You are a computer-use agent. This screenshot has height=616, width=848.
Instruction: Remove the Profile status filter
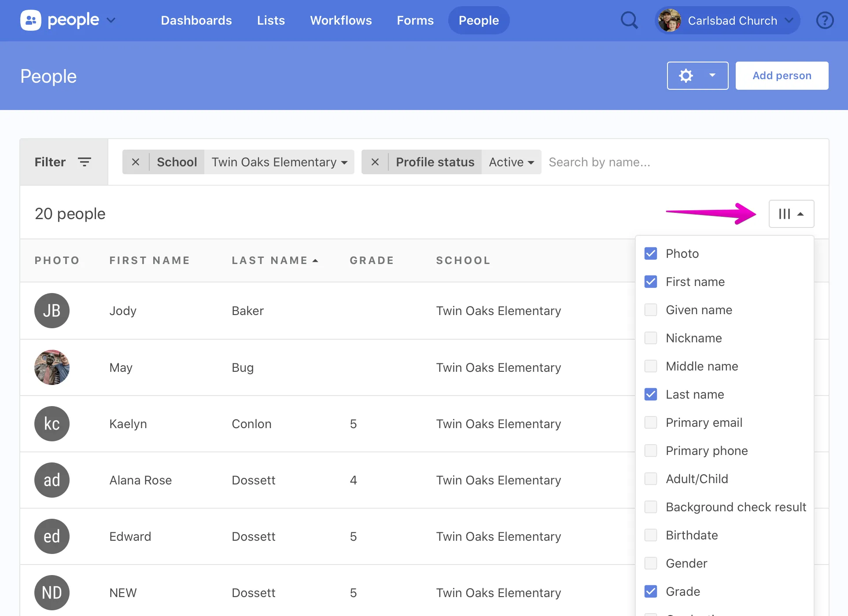(375, 162)
